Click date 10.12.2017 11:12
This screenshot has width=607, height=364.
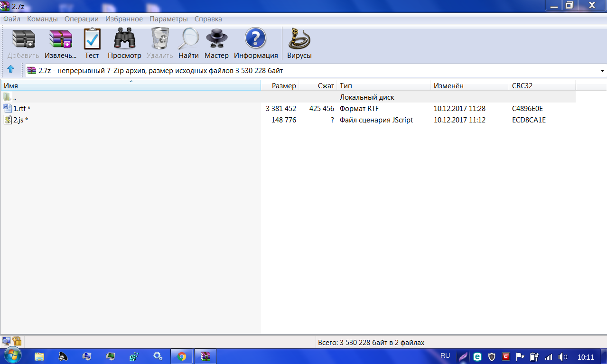click(459, 120)
